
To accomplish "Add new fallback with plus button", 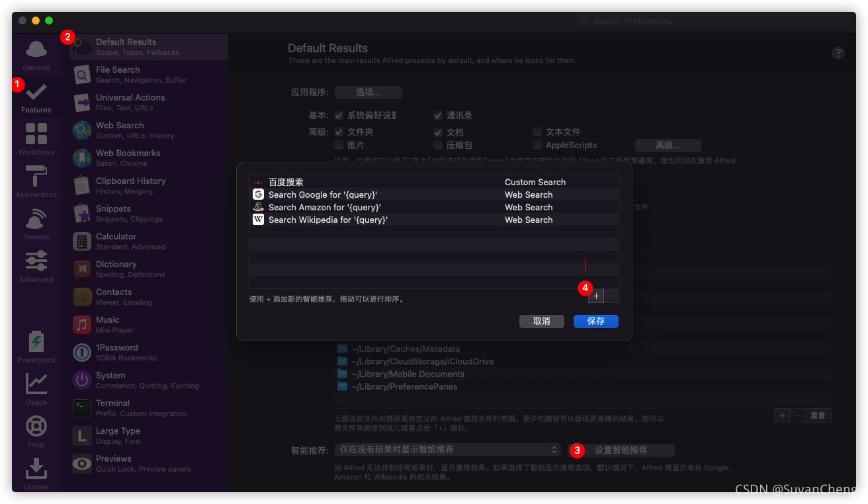I will coord(596,296).
